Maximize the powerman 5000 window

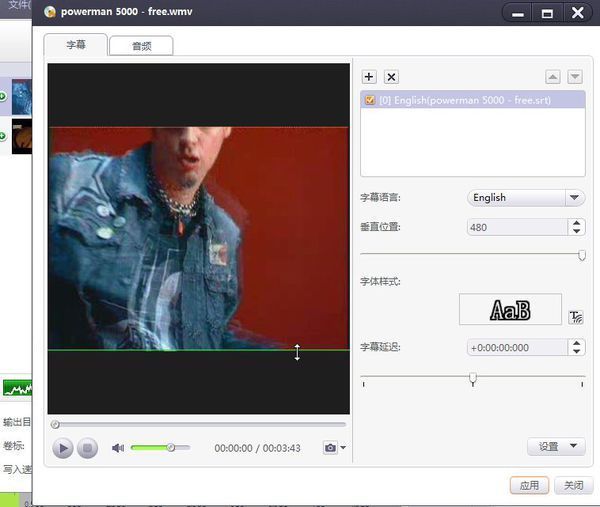point(547,13)
